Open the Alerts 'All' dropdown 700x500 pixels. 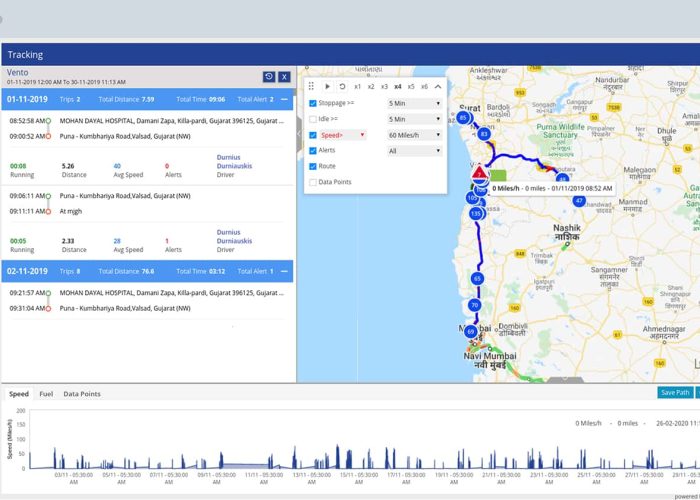pyautogui.click(x=414, y=151)
